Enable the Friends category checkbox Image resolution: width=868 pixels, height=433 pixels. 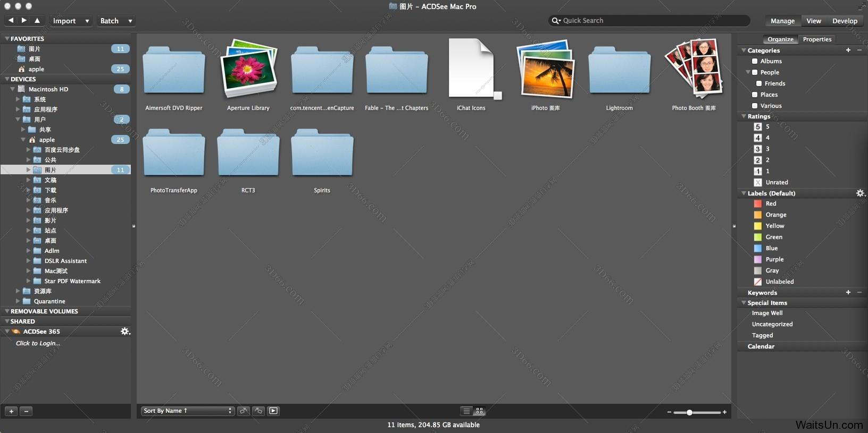(759, 83)
